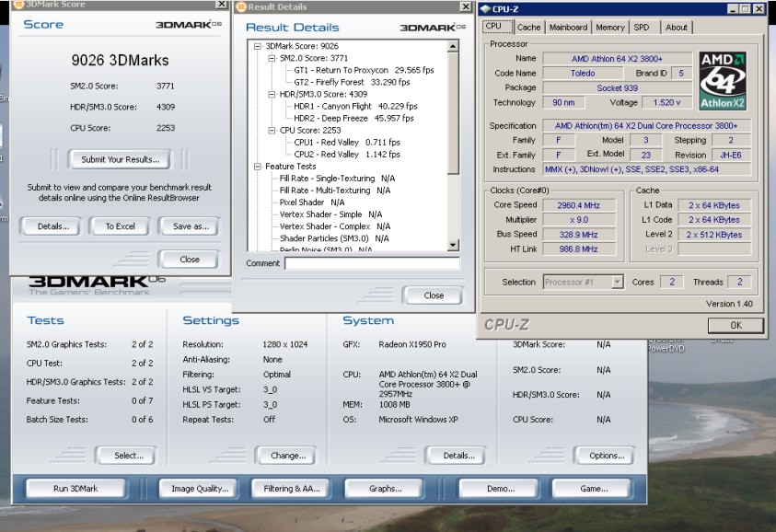Click the Package Socket 939 value
Image resolution: width=776 pixels, height=532 pixels.
617,88
